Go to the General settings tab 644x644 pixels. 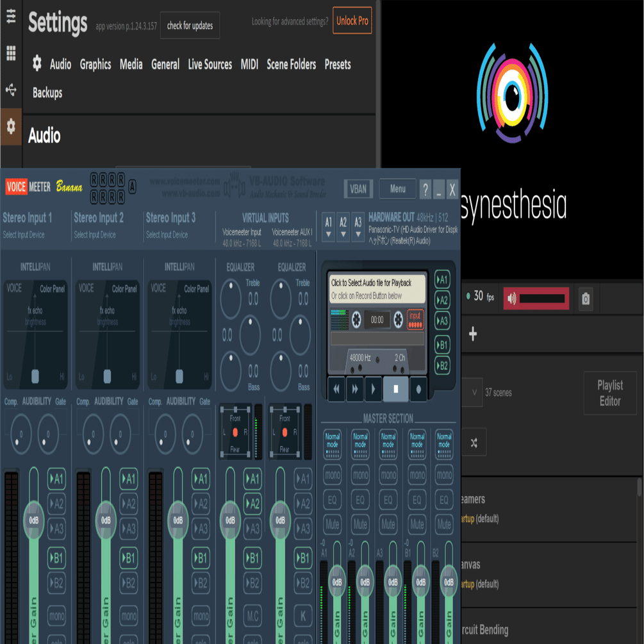pos(165,65)
